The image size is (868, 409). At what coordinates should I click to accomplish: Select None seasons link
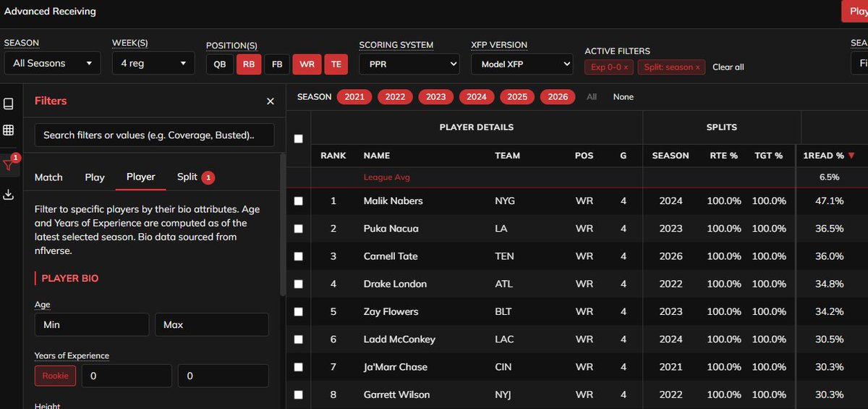tap(624, 97)
